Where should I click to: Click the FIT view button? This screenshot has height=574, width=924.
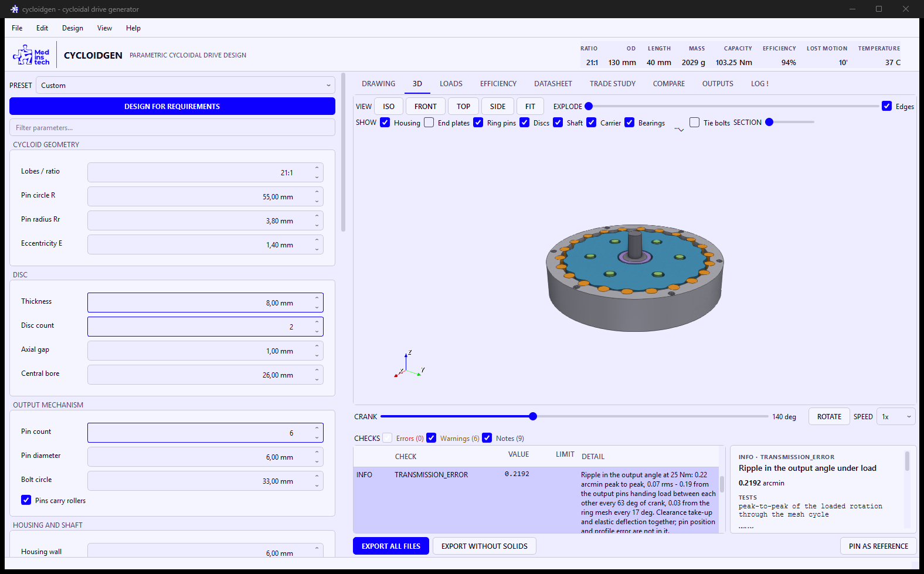[x=531, y=107]
